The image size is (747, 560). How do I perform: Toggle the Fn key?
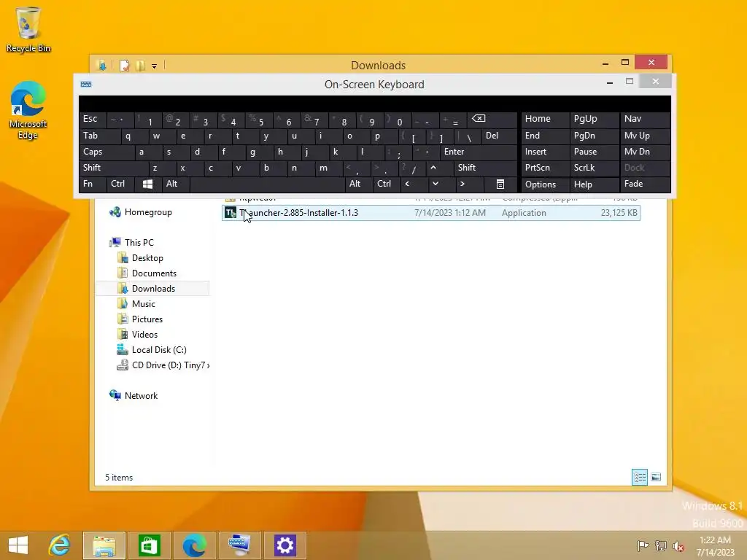(x=93, y=184)
